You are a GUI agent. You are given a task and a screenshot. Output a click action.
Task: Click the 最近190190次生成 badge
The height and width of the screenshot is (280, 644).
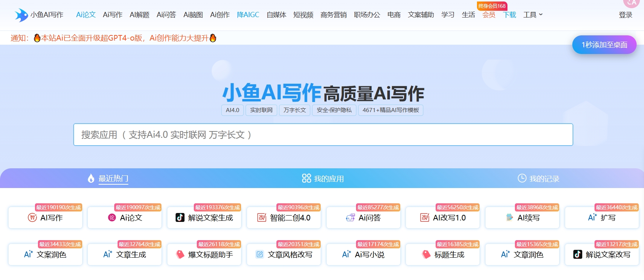point(58,207)
